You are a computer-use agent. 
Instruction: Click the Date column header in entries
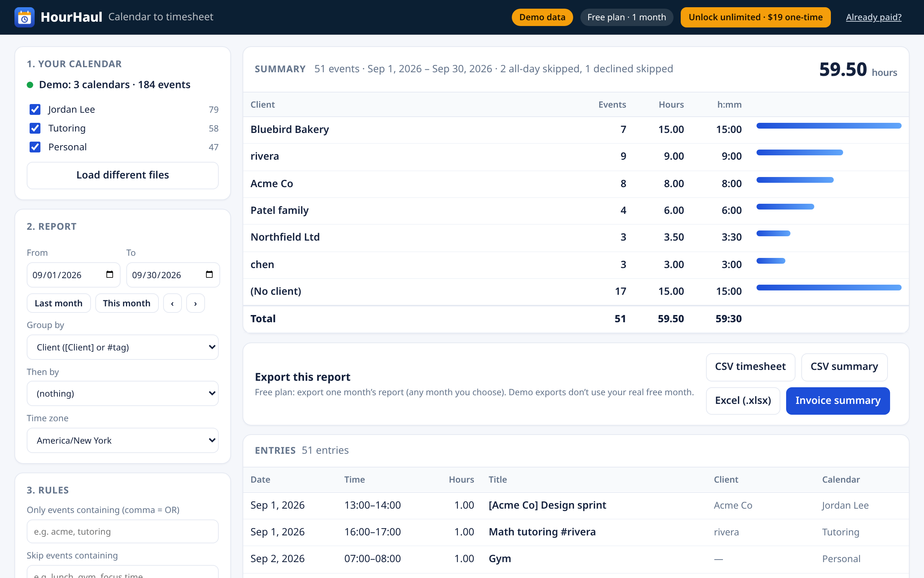(260, 479)
